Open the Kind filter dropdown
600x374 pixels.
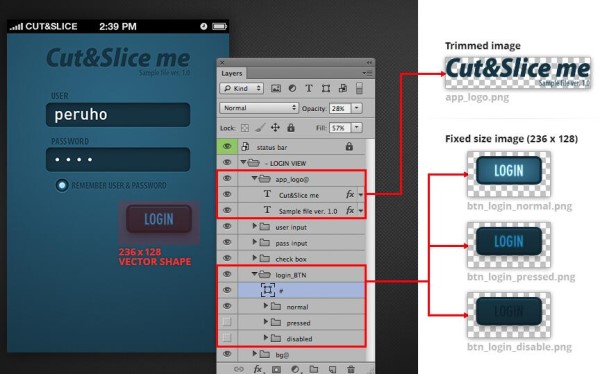pyautogui.click(x=241, y=88)
